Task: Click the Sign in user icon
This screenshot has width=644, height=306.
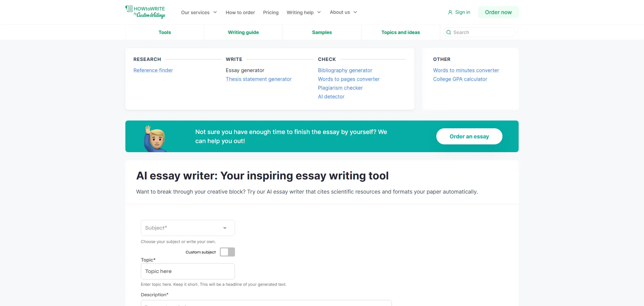Action: pyautogui.click(x=450, y=12)
